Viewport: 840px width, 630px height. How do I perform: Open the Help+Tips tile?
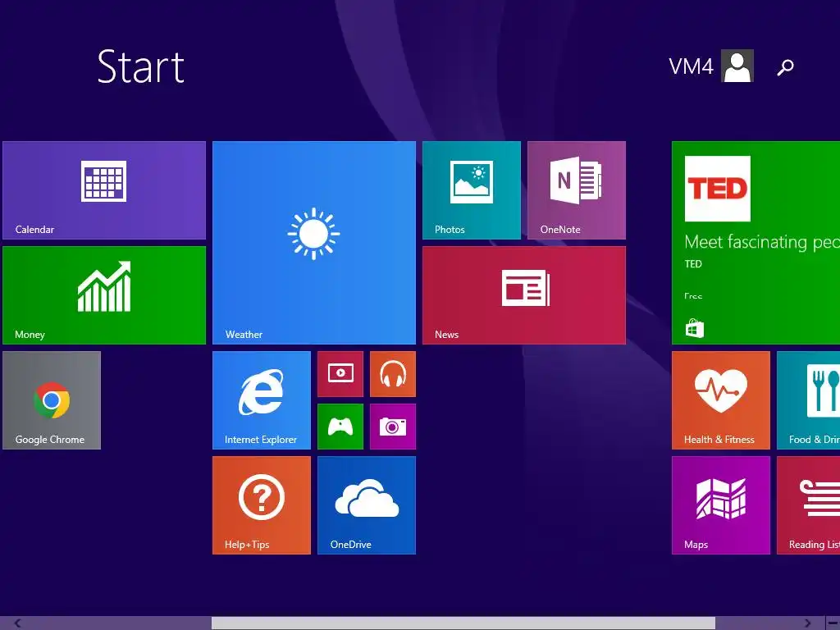(x=262, y=505)
